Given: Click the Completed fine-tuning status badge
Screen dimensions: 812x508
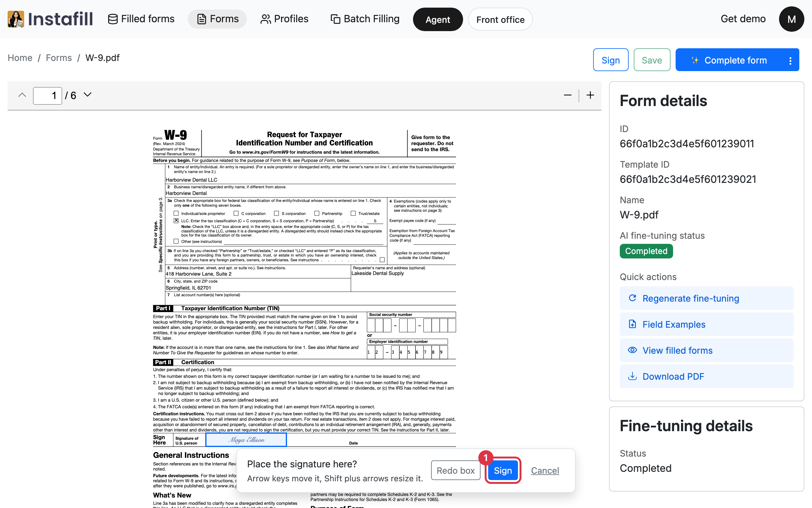Looking at the screenshot, I should pos(646,251).
